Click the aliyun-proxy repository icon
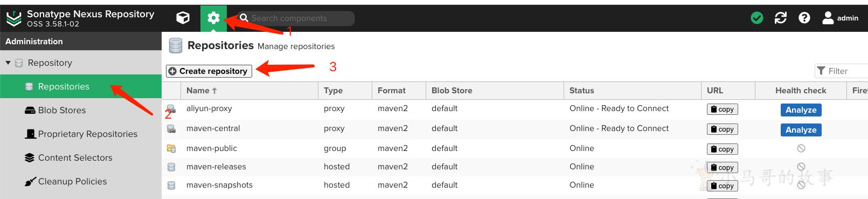The image size is (868, 199). point(171,109)
